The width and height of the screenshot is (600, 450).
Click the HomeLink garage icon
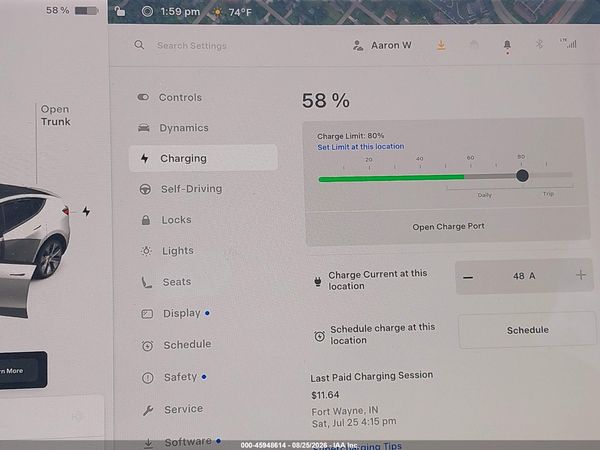(474, 45)
